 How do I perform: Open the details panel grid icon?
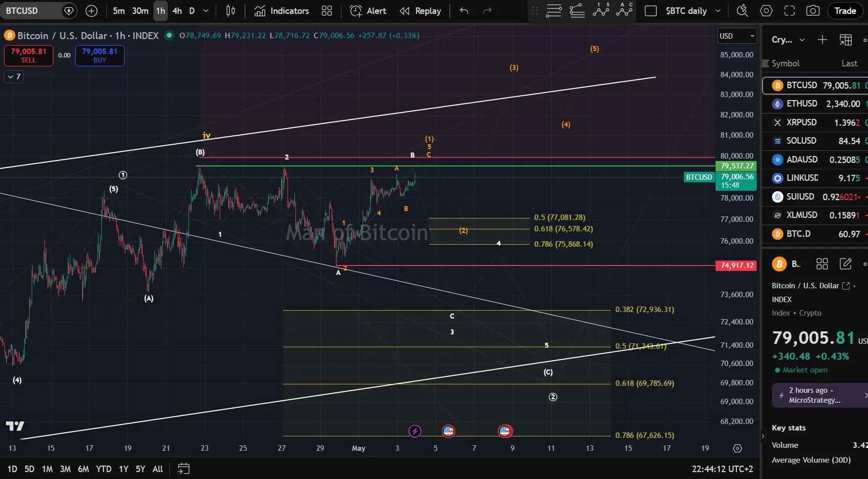(x=822, y=264)
